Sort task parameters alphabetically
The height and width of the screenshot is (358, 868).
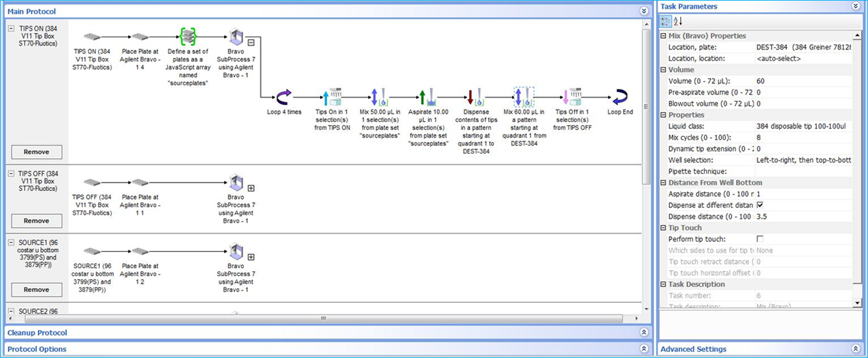(677, 21)
